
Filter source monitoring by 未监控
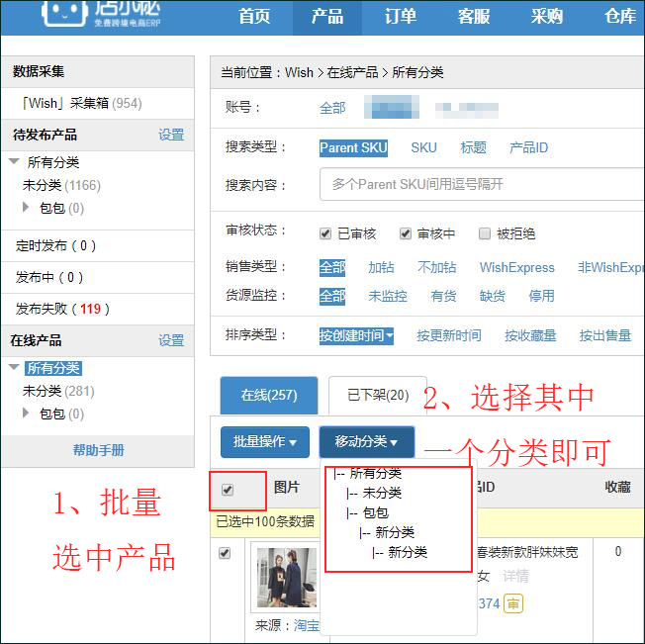(x=388, y=296)
